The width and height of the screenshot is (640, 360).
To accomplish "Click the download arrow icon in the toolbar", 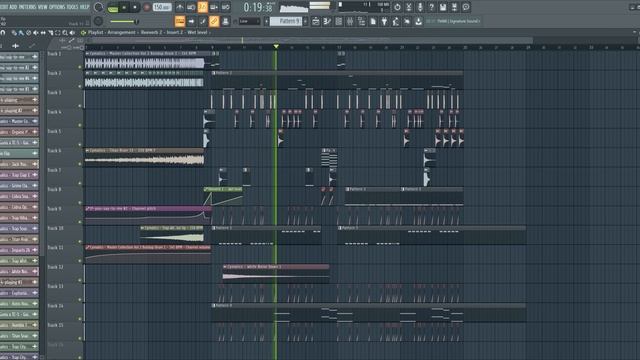I will 418,21.
